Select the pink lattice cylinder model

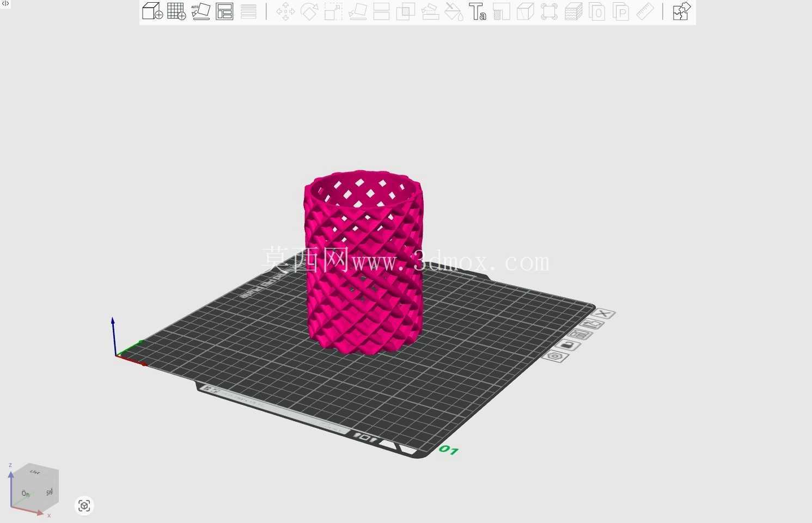[x=364, y=262]
